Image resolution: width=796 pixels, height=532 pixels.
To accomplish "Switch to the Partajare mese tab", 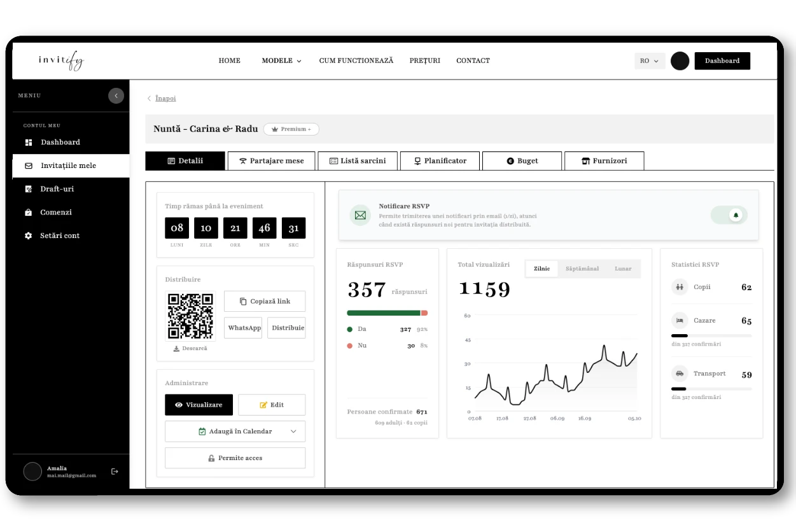I will tap(271, 161).
